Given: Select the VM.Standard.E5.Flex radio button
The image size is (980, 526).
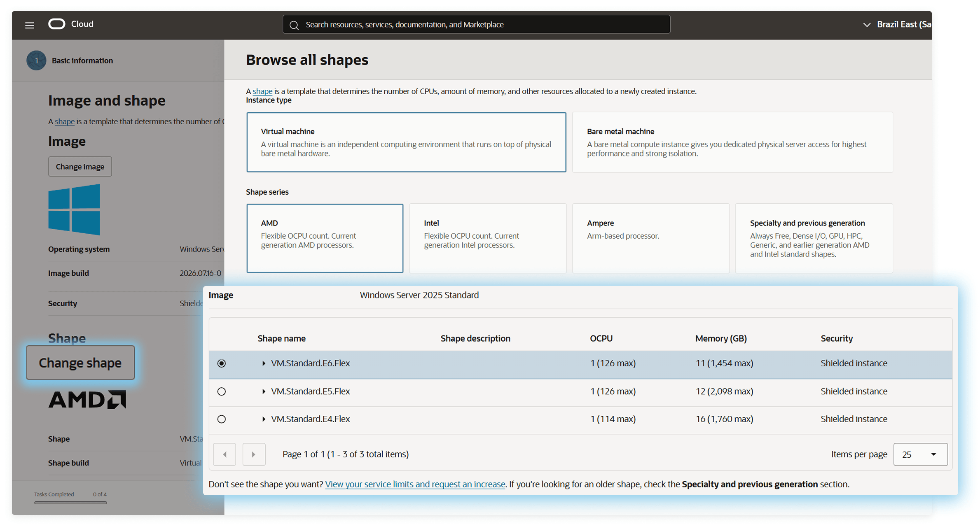Looking at the screenshot, I should 222,391.
